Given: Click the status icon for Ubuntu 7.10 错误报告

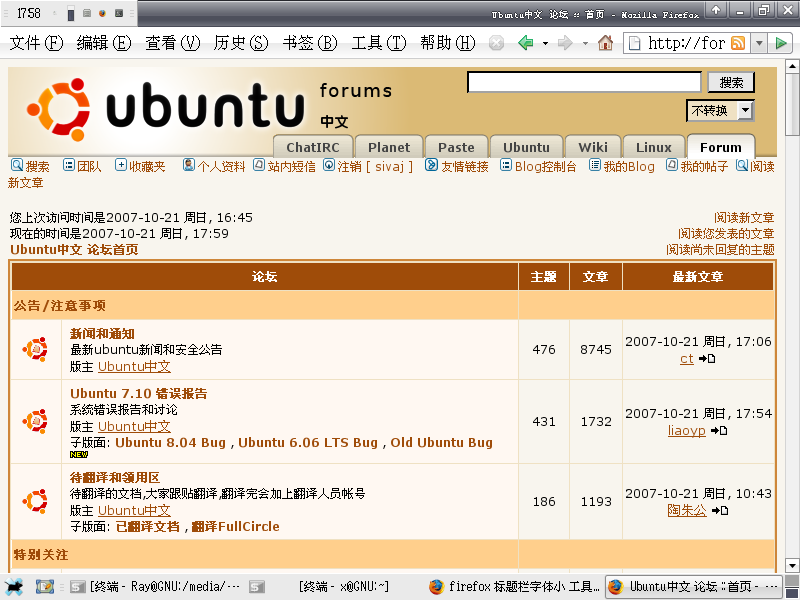Looking at the screenshot, I should (x=35, y=421).
